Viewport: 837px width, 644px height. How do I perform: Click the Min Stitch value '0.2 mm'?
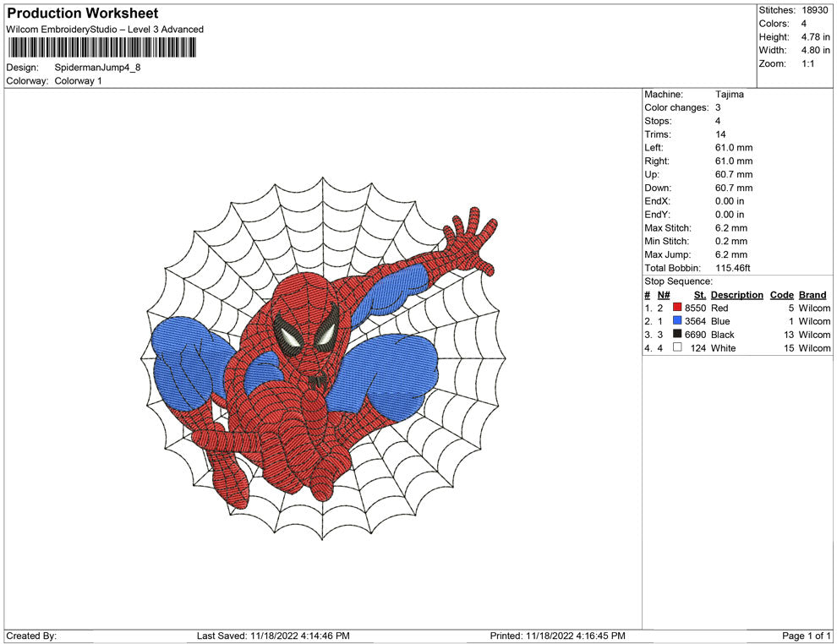point(731,241)
